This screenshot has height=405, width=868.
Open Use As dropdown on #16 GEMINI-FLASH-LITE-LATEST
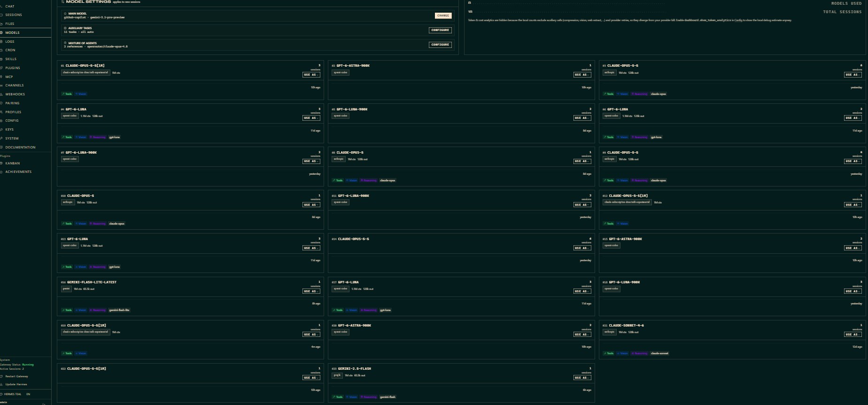pos(311,291)
